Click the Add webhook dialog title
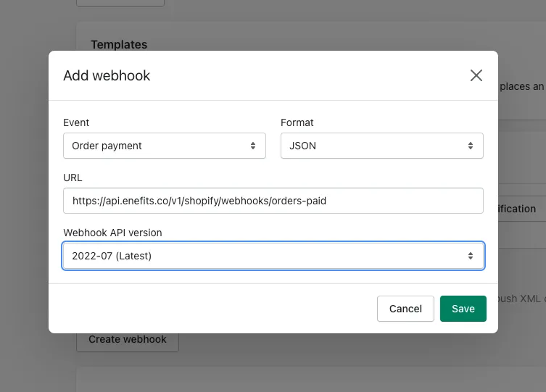The height and width of the screenshot is (392, 546). (x=107, y=75)
